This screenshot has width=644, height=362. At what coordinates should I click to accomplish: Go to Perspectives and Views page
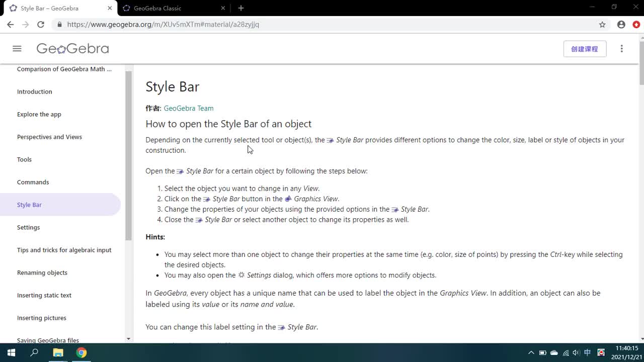click(x=49, y=137)
